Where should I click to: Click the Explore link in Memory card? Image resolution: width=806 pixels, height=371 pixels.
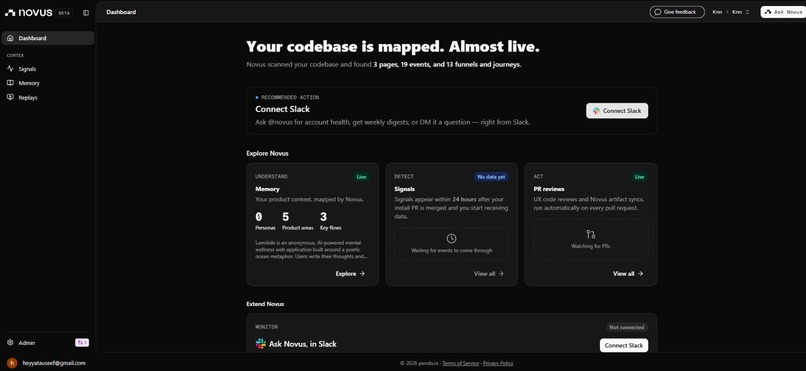click(350, 274)
